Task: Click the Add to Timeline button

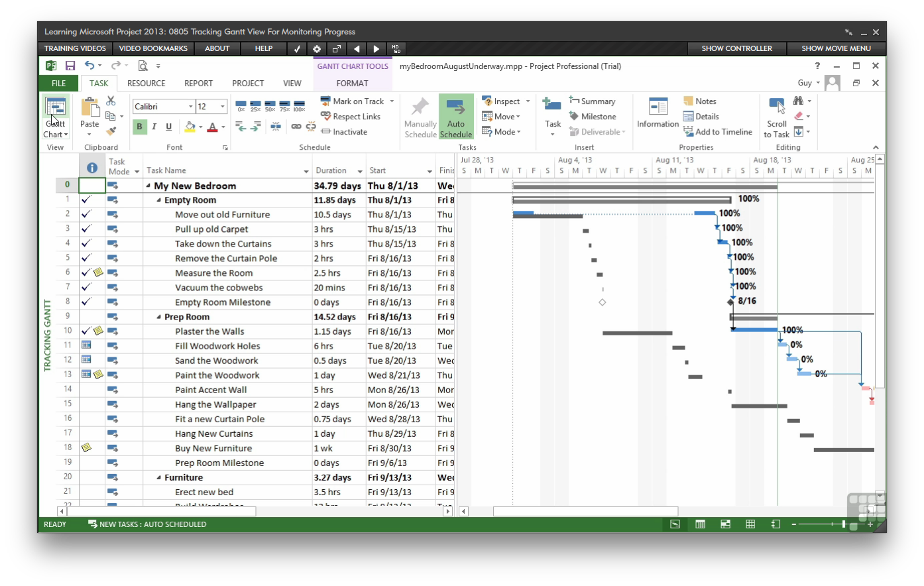Action: click(x=717, y=132)
